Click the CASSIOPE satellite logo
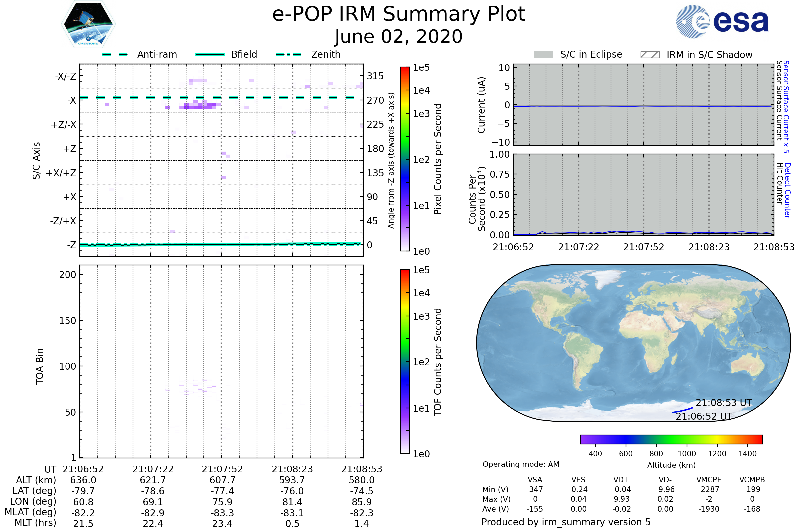The width and height of the screenshot is (798, 532). (88, 24)
